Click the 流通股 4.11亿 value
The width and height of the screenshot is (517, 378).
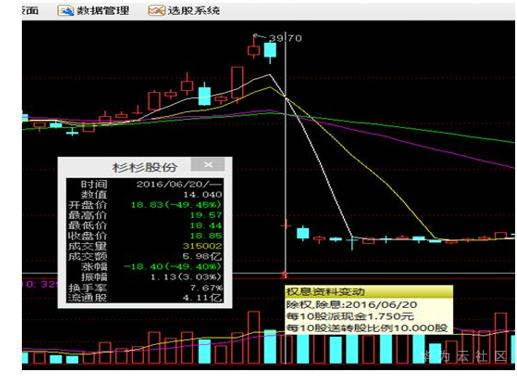tap(202, 298)
